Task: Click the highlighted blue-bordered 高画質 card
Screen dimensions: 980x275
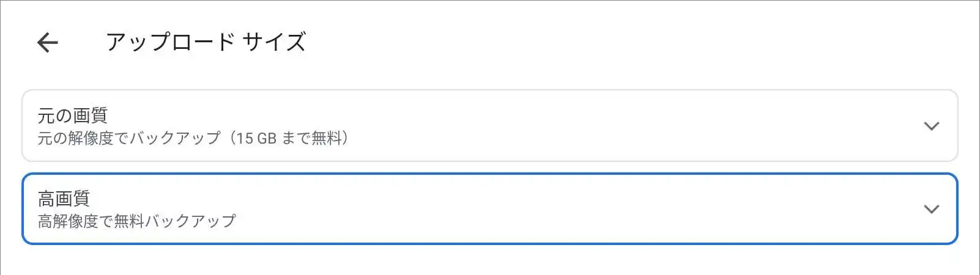Action: pos(489,209)
